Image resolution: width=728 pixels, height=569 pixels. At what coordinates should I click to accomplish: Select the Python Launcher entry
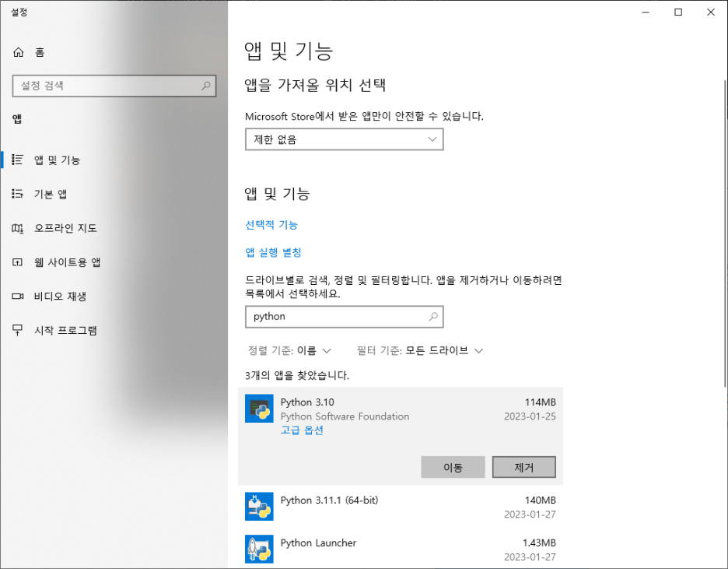pyautogui.click(x=401, y=549)
